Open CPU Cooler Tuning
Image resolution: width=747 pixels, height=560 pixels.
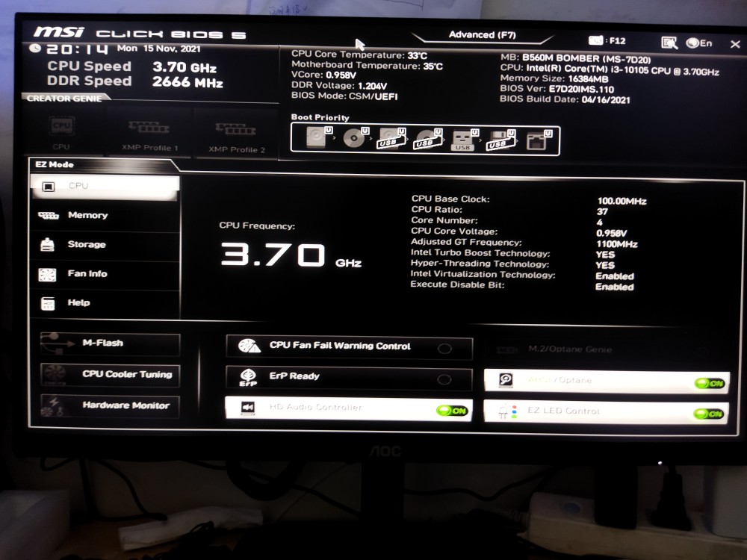click(x=110, y=375)
